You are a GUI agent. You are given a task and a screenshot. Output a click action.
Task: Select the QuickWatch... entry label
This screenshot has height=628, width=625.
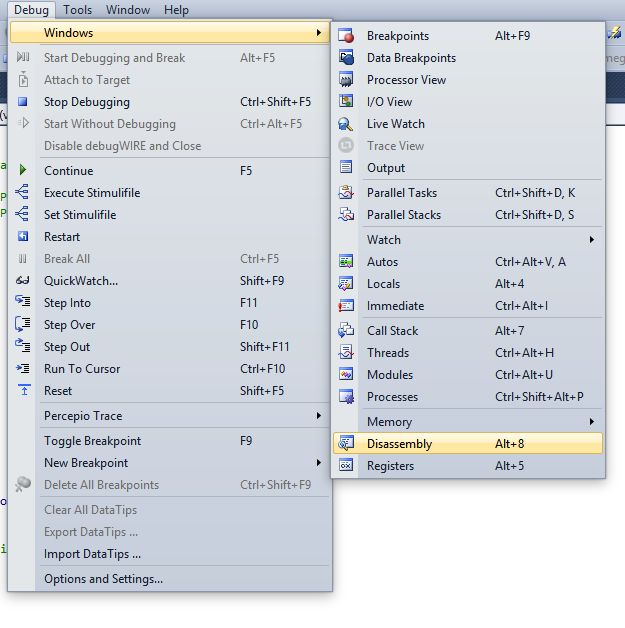click(x=81, y=281)
